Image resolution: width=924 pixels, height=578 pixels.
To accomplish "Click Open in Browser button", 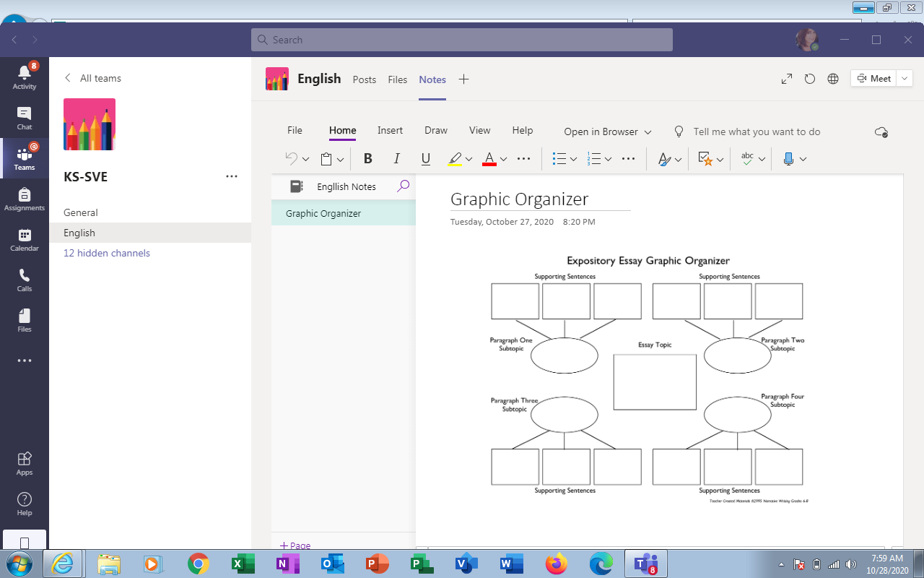I will tap(608, 131).
